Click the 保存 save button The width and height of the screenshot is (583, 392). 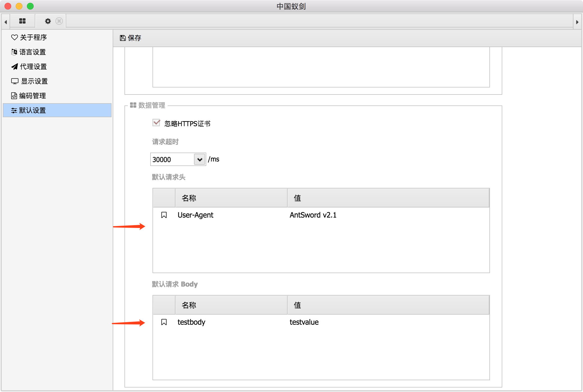[x=134, y=38]
